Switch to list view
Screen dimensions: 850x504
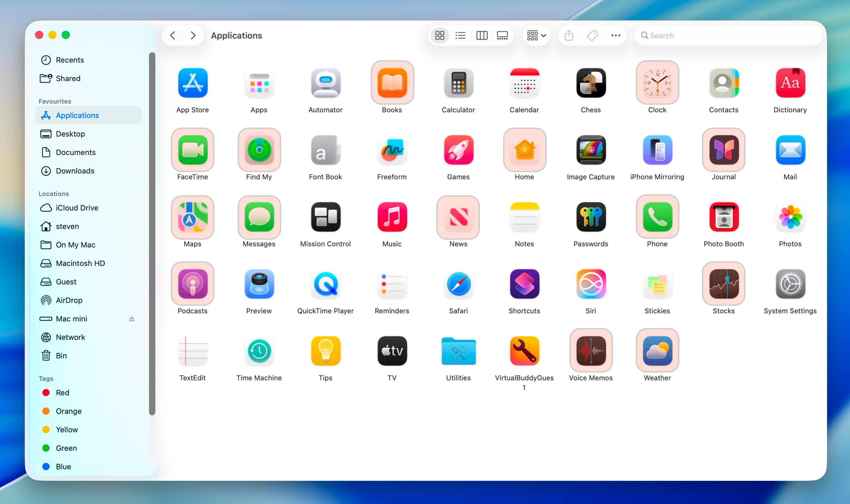(x=460, y=35)
